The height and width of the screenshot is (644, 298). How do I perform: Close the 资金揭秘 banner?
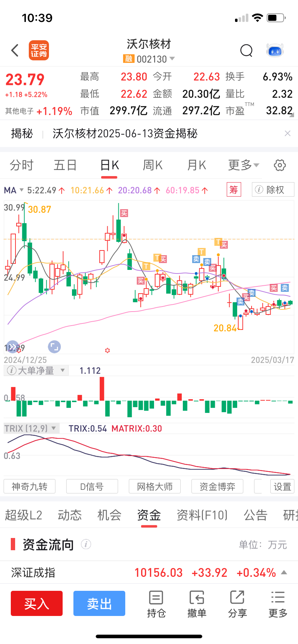tap(288, 133)
